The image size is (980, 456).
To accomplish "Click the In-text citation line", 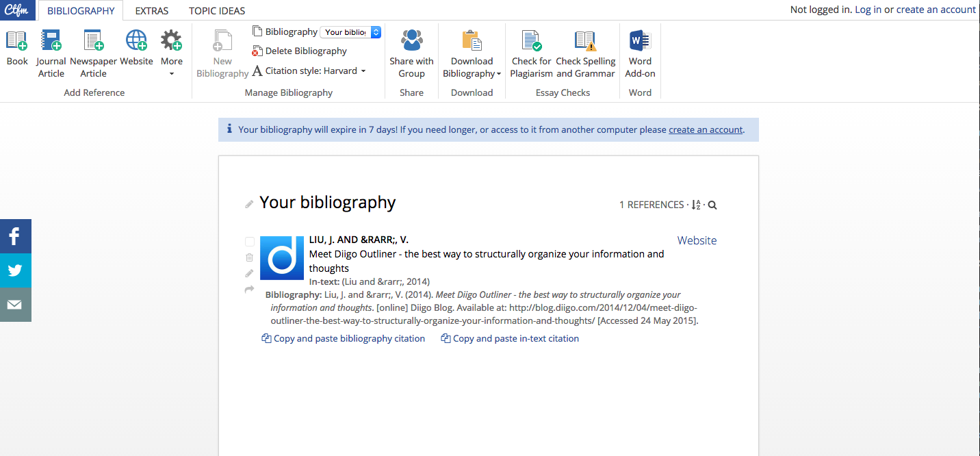I will [370, 281].
